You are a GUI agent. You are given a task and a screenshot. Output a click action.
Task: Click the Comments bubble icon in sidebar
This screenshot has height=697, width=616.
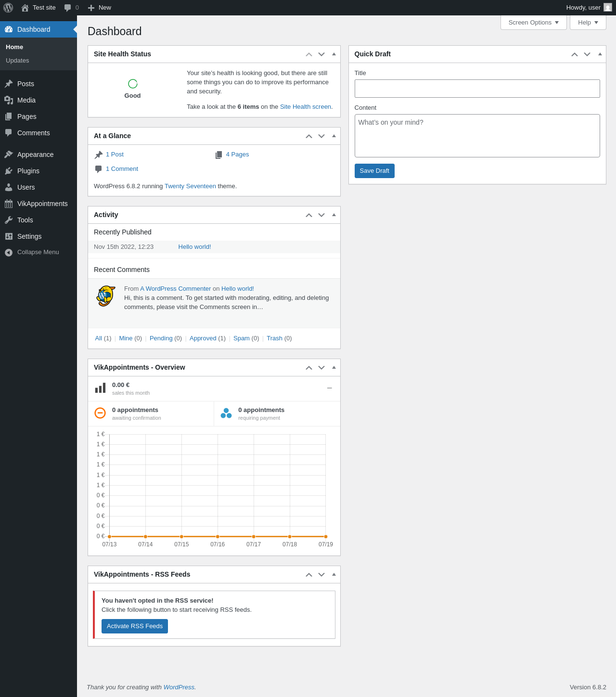(x=9, y=133)
